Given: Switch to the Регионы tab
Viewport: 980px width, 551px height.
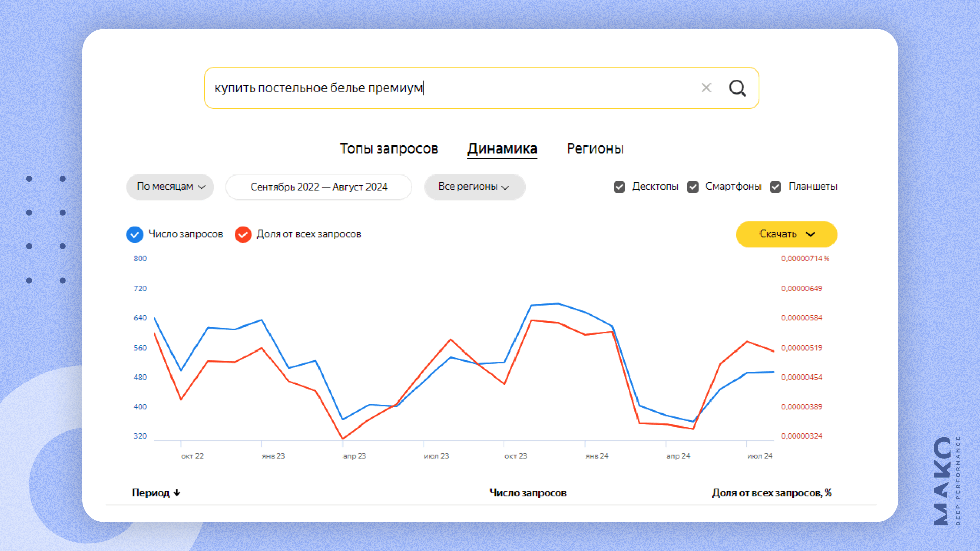Looking at the screenshot, I should 595,148.
